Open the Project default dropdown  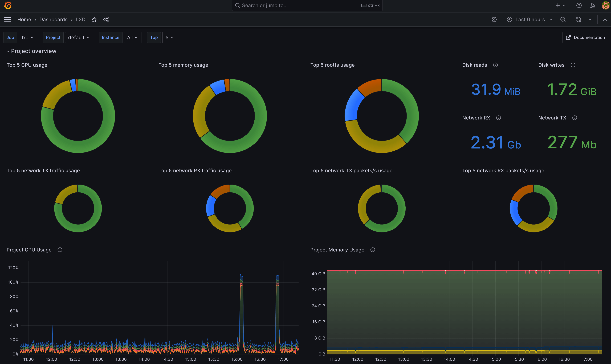79,38
